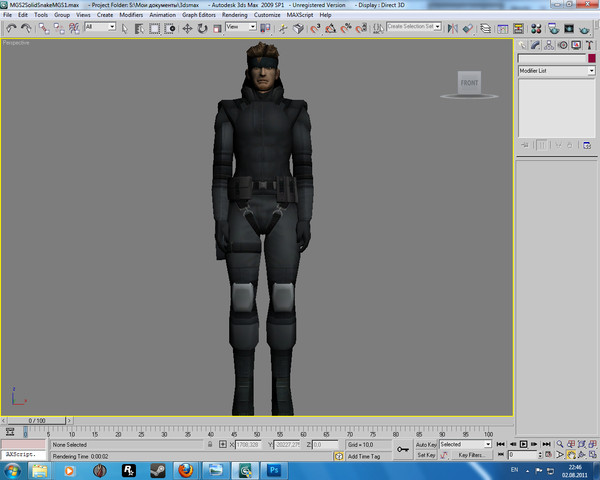This screenshot has width=600, height=480.
Task: Click the Mirror tool icon
Action: click(x=453, y=29)
